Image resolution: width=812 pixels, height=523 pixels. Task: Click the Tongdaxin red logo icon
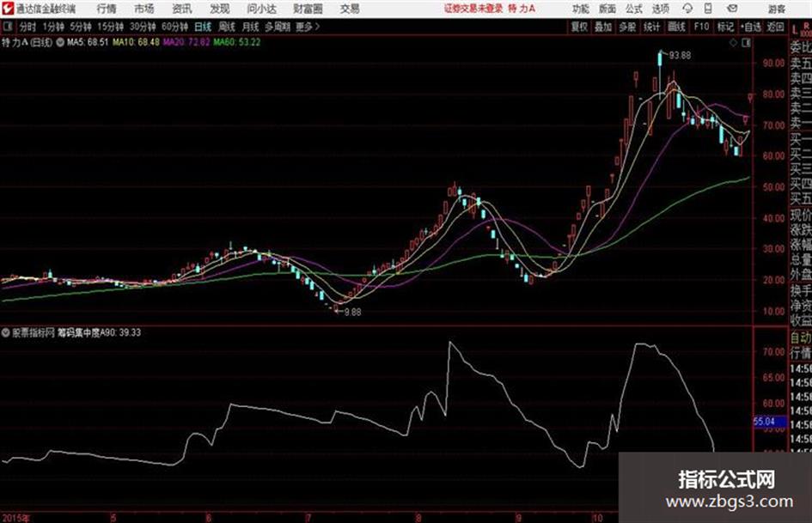(7, 9)
